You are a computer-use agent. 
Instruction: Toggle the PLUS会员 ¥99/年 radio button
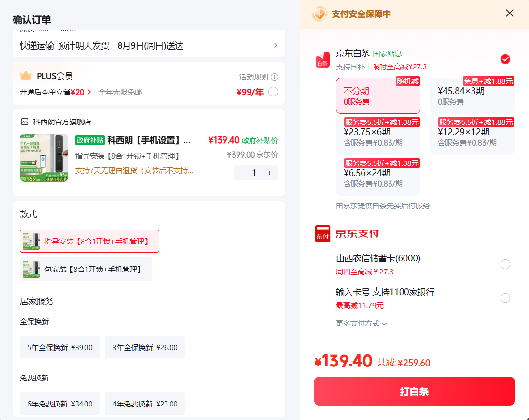pos(273,92)
